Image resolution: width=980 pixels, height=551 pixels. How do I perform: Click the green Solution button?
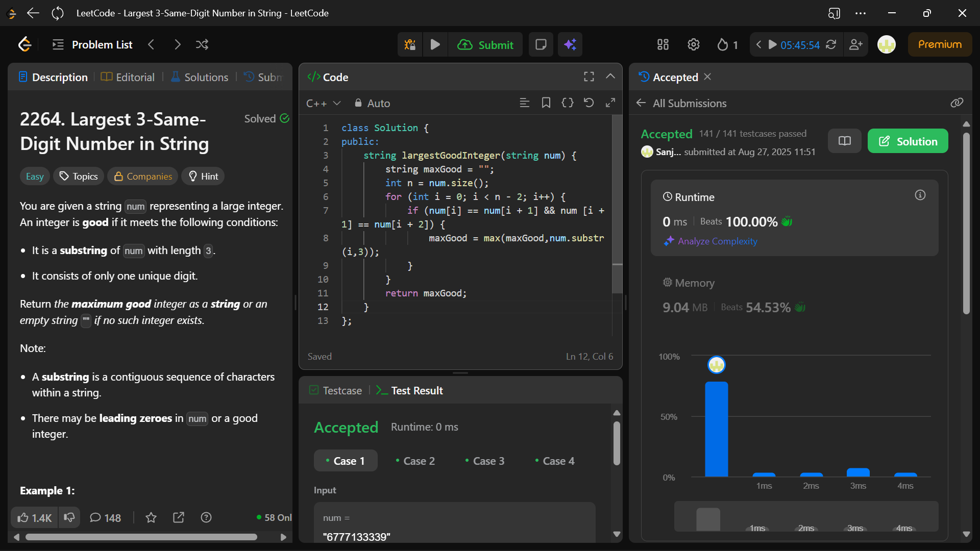click(908, 141)
